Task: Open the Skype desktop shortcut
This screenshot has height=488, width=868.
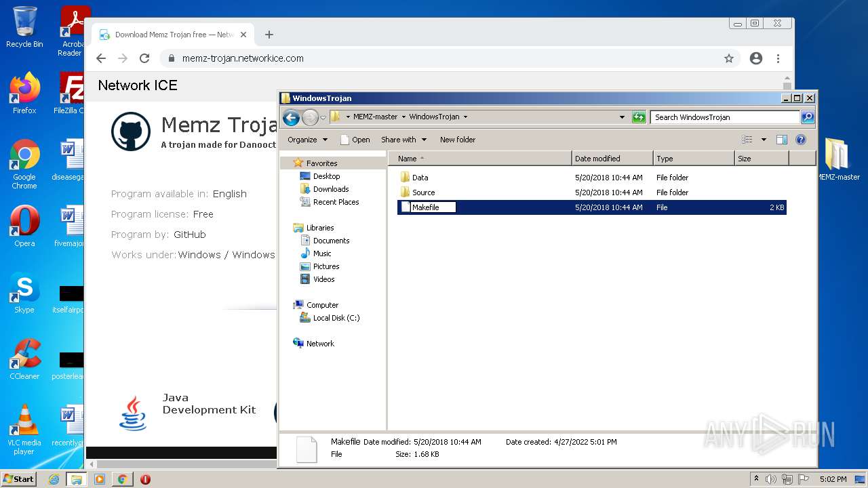Action: click(x=24, y=293)
